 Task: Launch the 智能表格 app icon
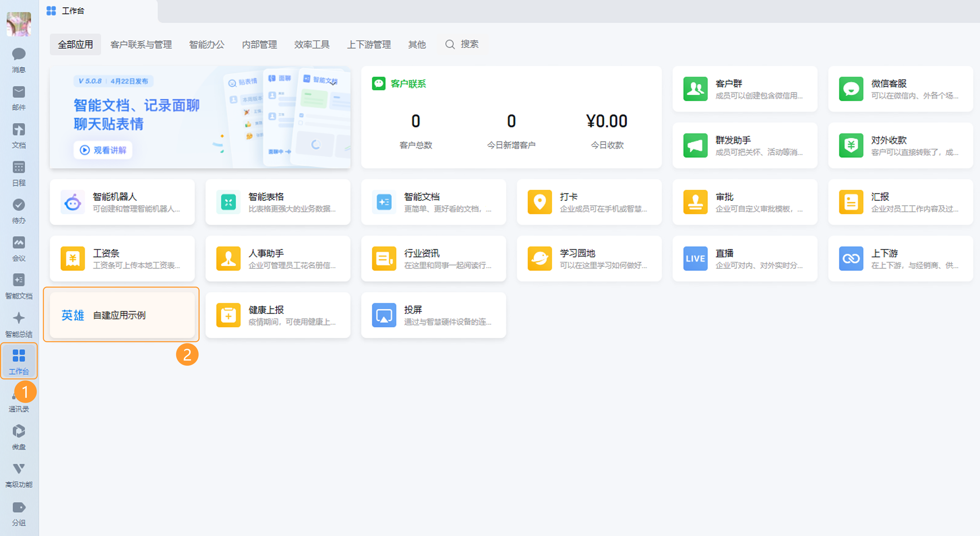click(x=228, y=202)
